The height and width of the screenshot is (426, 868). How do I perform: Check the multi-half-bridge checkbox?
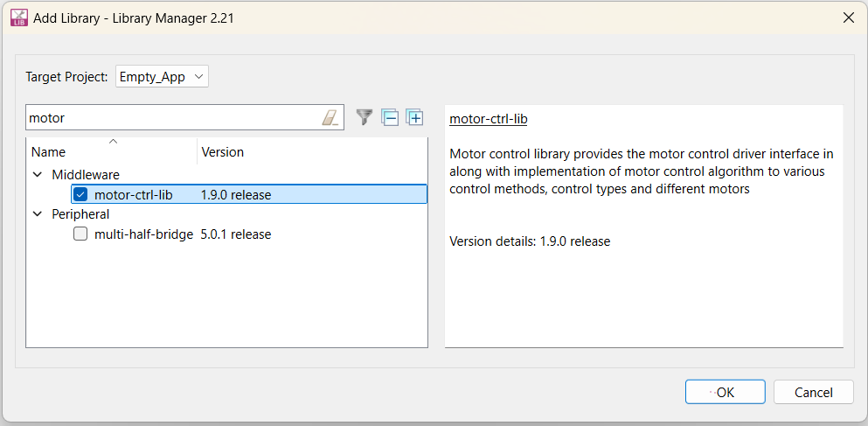[x=80, y=234]
